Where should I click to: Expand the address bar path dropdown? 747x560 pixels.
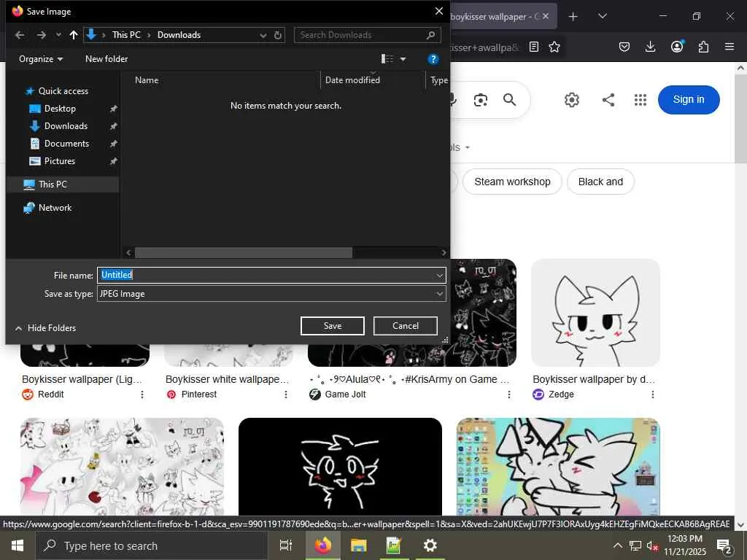[263, 35]
